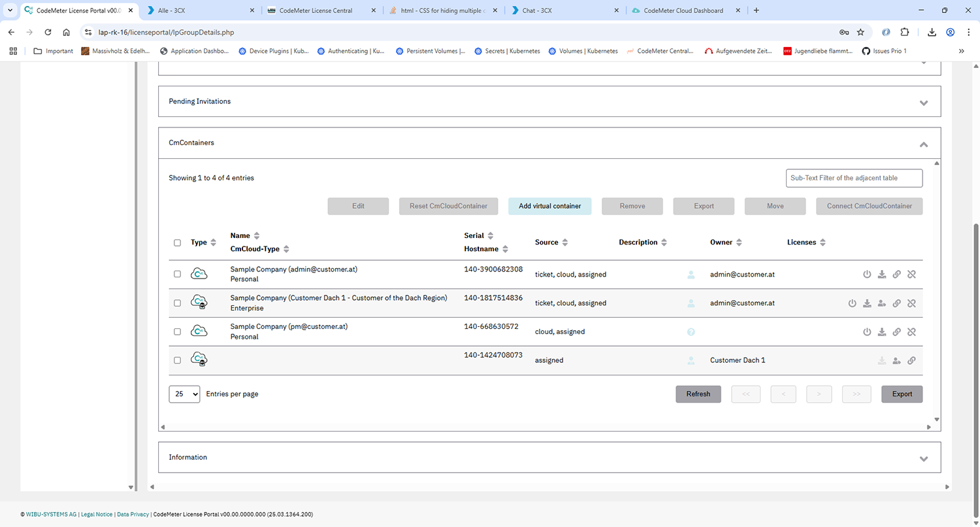Switch to CodeMeter Cloud Dashboard tab

(685, 10)
